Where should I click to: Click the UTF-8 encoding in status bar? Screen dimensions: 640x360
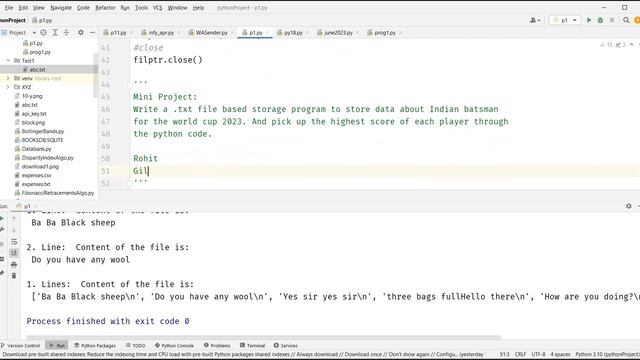[538, 354]
